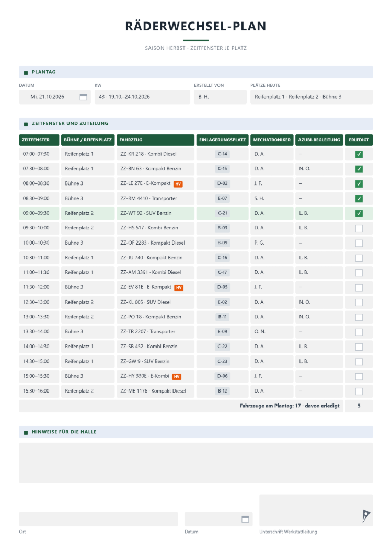This screenshot has height=554, width=392.
Task: Click time slot 12:30–13:00
Action: [x=39, y=303]
